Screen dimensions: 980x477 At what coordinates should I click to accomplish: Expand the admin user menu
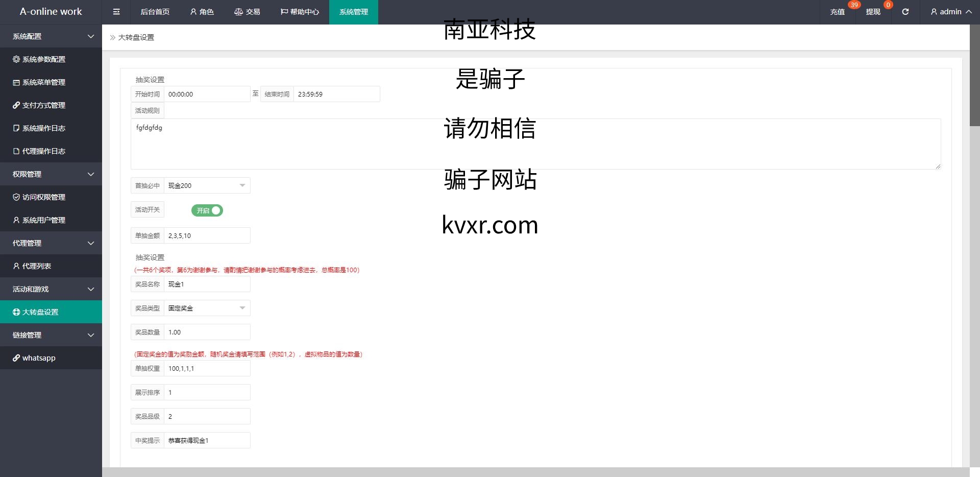(x=950, y=12)
